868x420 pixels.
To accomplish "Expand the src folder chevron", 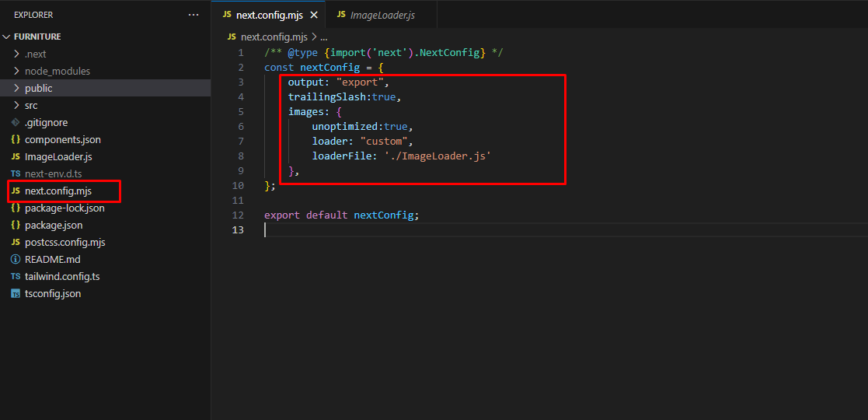I will 17,105.
